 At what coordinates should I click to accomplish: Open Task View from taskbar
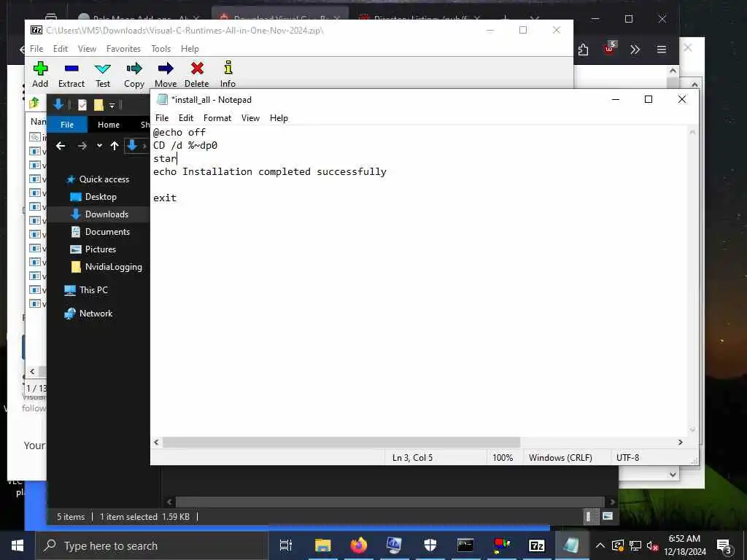[x=286, y=545]
